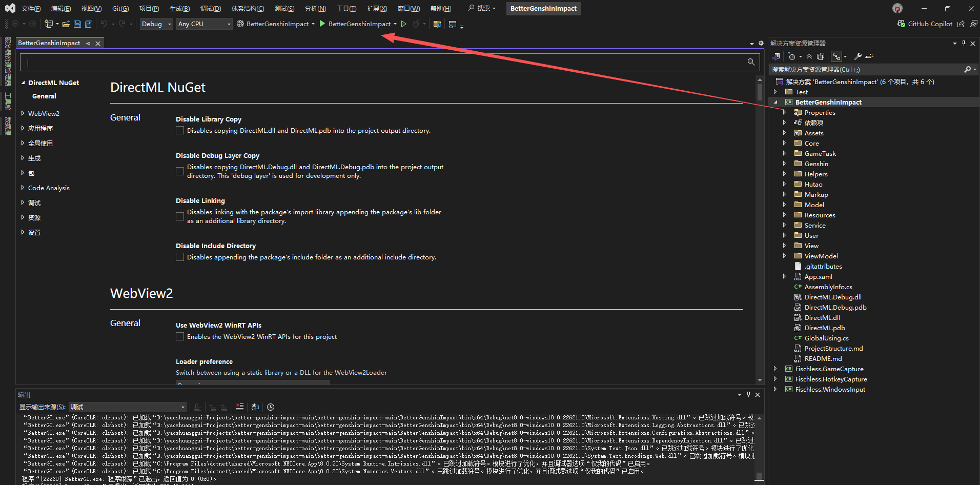Select Code Analysis in properties sidebar

49,188
